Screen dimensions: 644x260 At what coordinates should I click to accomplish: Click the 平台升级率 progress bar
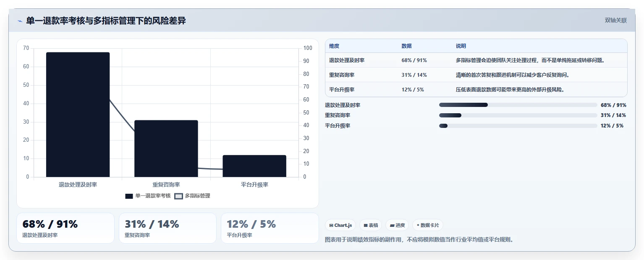point(518,126)
